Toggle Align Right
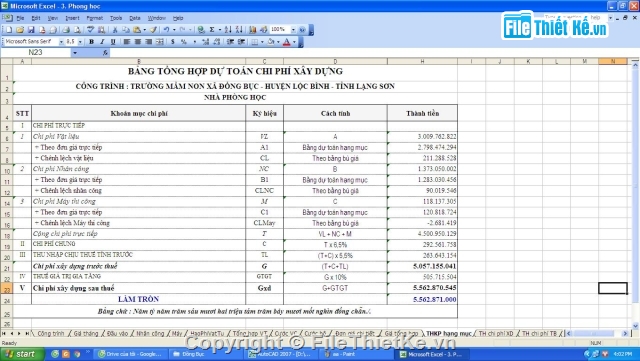The image size is (640, 361). pos(149,42)
